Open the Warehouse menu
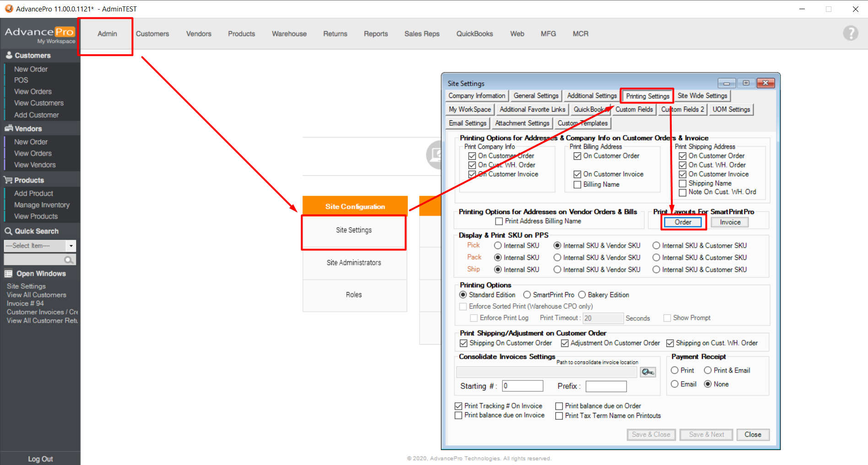 click(x=289, y=34)
